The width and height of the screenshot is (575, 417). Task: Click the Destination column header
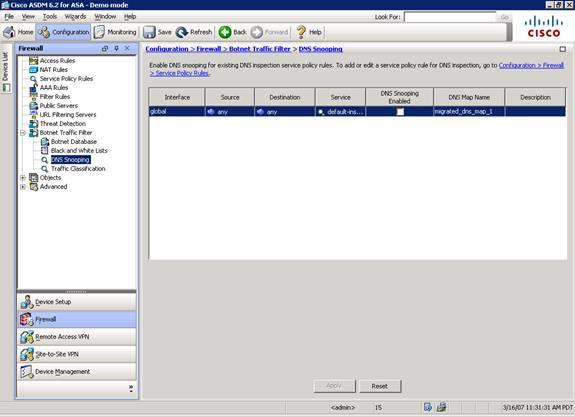pos(285,97)
